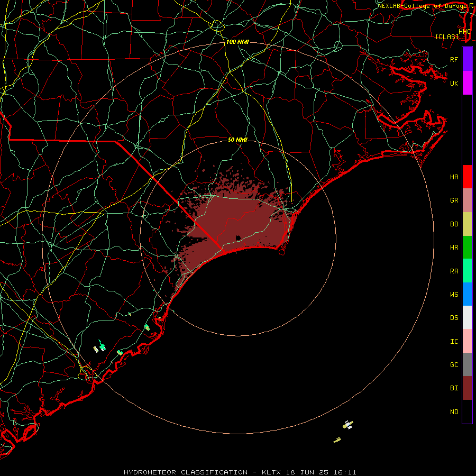Click the HHC product label

click(464, 32)
